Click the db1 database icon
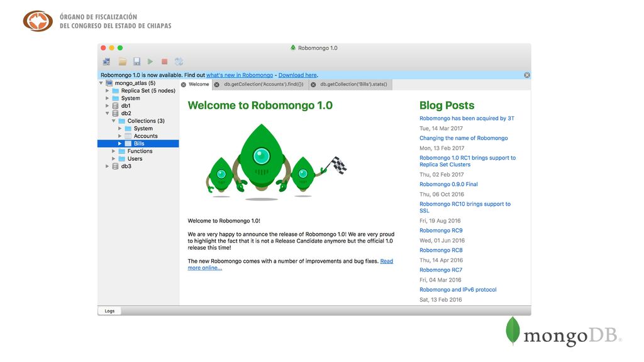Viewport: 644px width, 362px height. tap(116, 106)
